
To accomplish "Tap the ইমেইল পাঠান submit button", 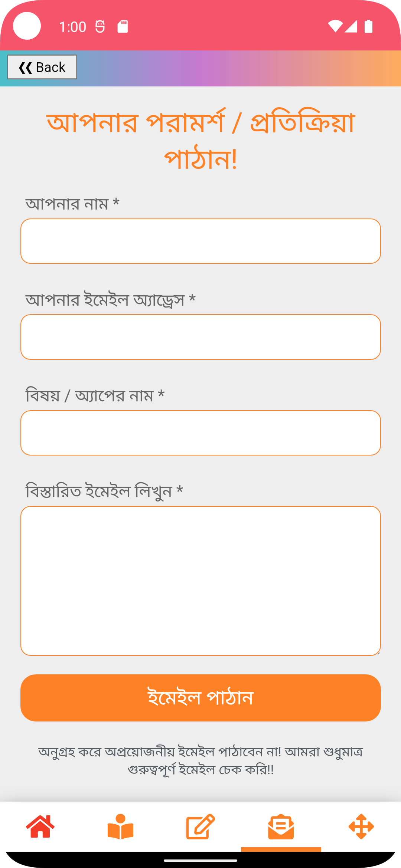I will (200, 698).
